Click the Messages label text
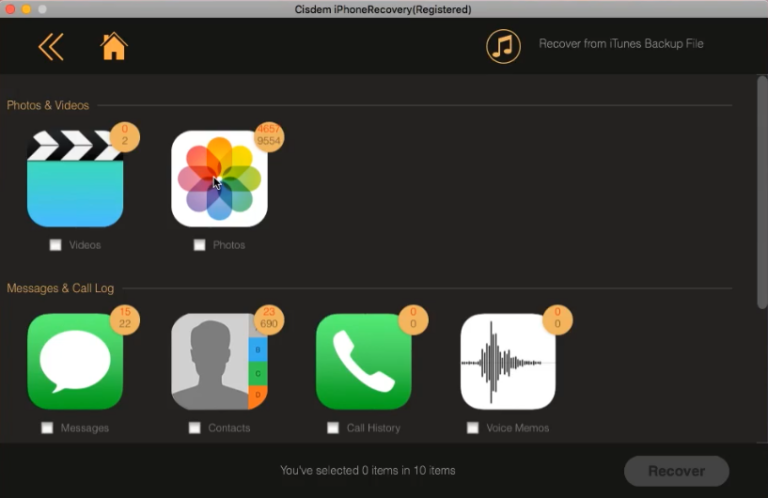The height and width of the screenshot is (498, 768). point(85,428)
